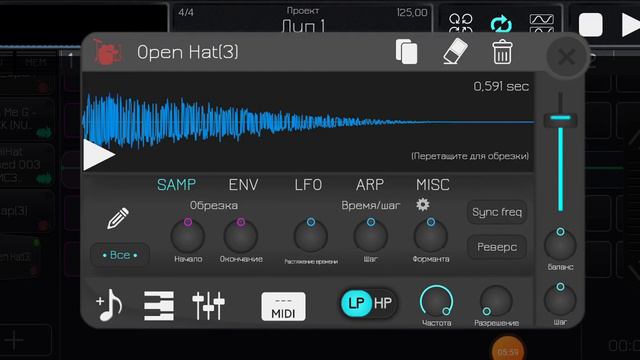Close the Open Hat(3) editor dialog

[x=566, y=57]
